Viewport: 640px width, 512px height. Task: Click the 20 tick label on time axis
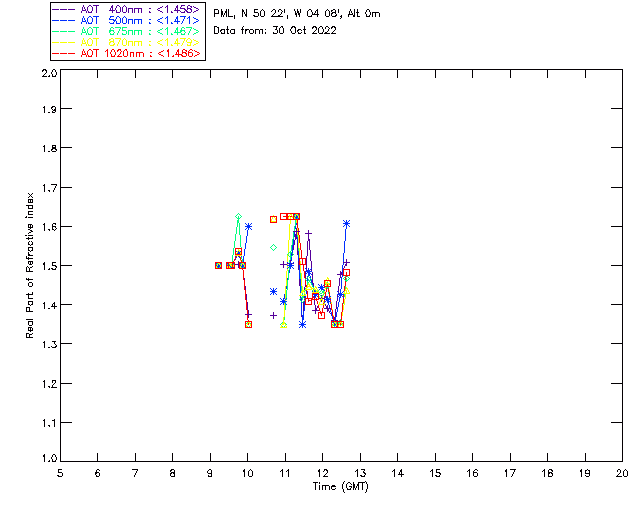click(622, 472)
